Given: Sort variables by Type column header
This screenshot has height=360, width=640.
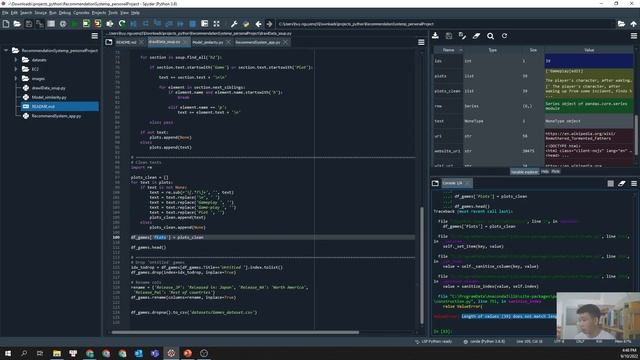Looking at the screenshot, I should point(493,50).
